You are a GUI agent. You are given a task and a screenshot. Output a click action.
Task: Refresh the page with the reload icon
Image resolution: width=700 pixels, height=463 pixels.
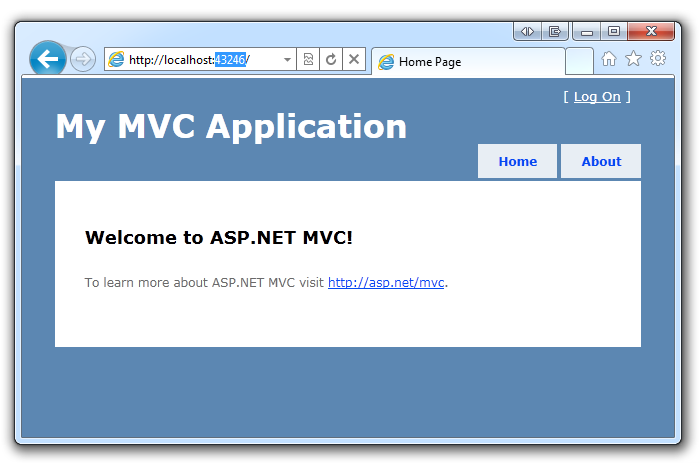[x=331, y=59]
